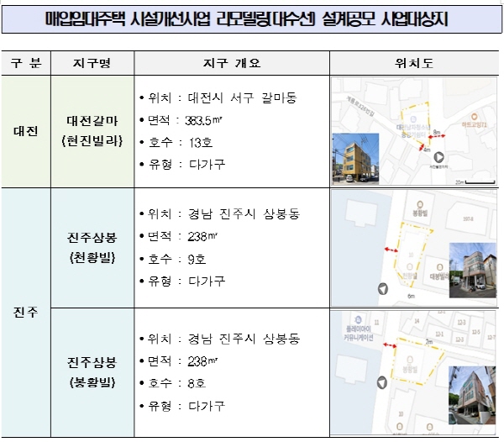Click the photo direction arrow in 천황빌 map

385,288
